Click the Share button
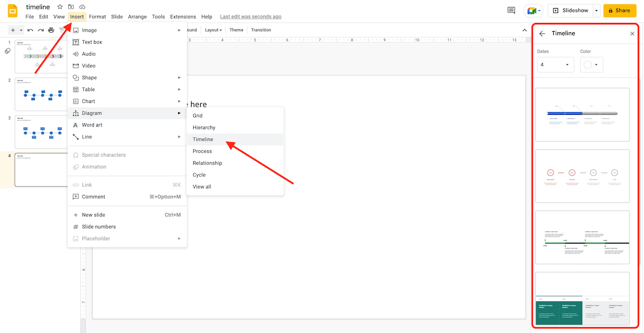Screen dimensions: 644x333 619,10
